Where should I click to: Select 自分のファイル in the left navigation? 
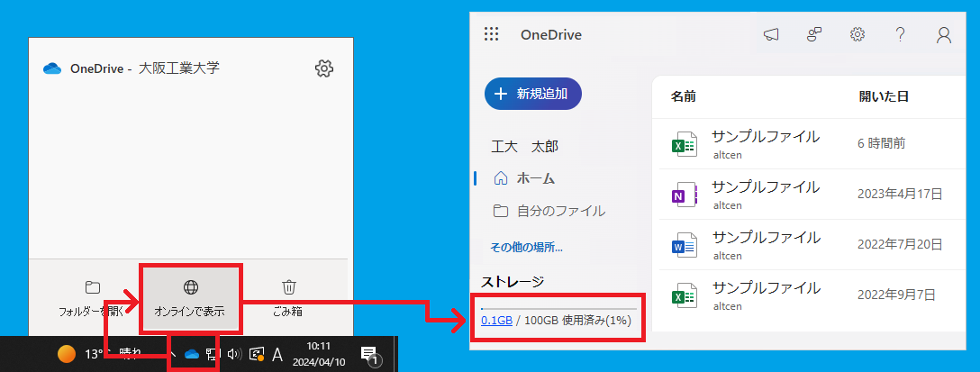[x=549, y=211]
